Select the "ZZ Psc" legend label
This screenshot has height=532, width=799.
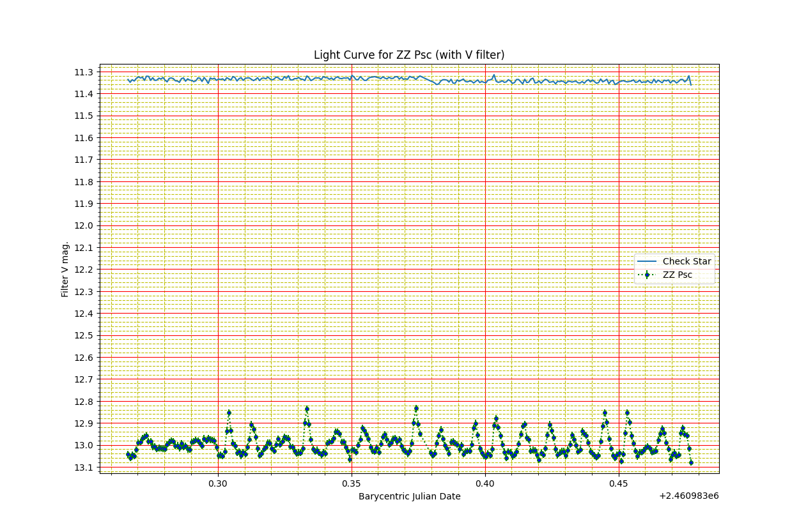tap(677, 275)
